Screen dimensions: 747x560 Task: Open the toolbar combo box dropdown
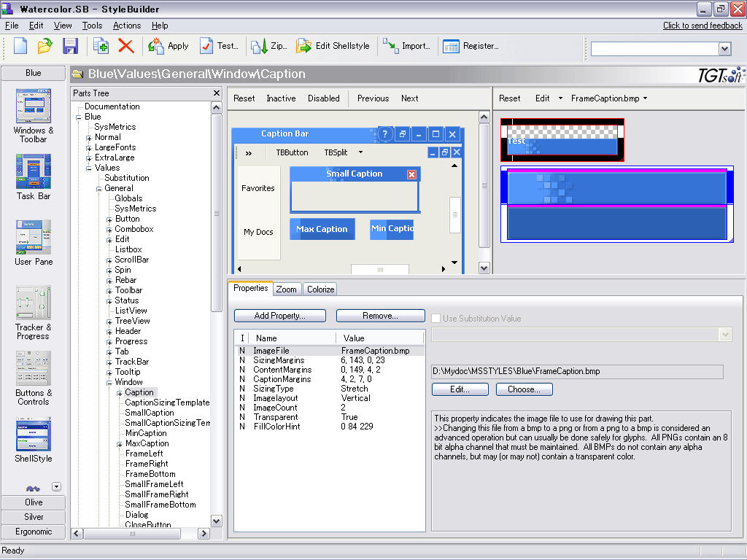(x=724, y=49)
